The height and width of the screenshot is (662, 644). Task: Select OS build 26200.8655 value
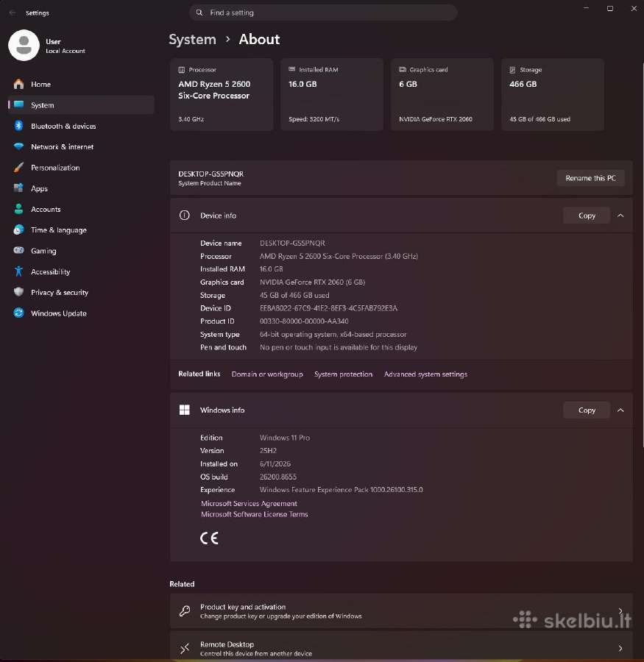[x=278, y=477]
